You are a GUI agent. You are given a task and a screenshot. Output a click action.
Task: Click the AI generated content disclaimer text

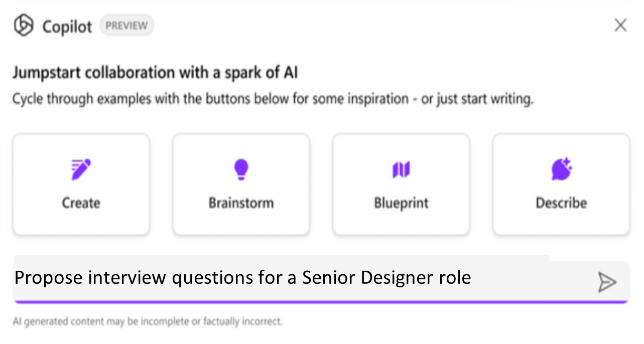(x=148, y=321)
